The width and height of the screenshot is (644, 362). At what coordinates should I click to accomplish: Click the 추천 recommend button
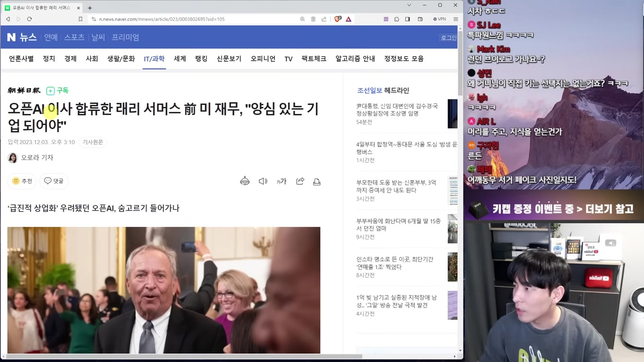pyautogui.click(x=22, y=181)
